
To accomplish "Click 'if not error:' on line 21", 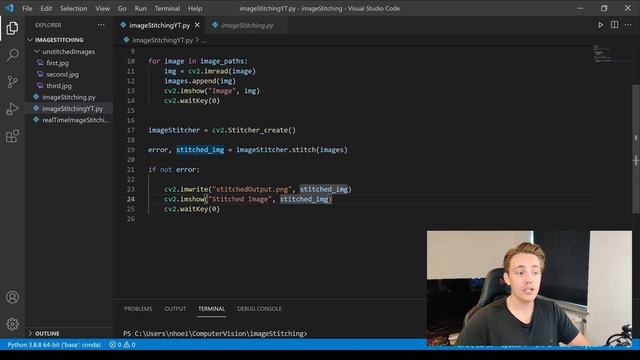I will coord(174,170).
